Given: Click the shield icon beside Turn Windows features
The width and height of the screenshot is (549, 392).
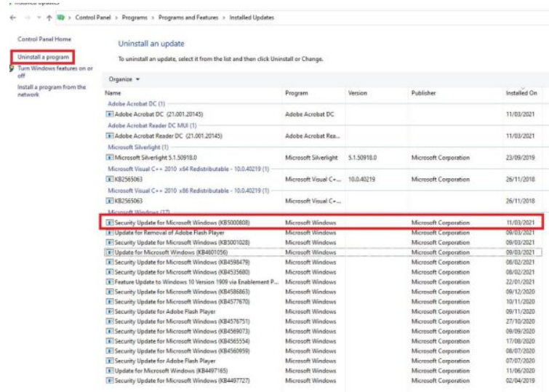Looking at the screenshot, I should point(12,68).
